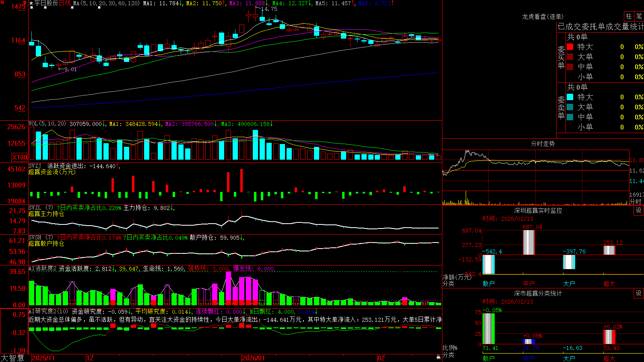Open settings 设 for 深圳超赢实时监控
Screen dimensions: 644x362
point(639,210)
